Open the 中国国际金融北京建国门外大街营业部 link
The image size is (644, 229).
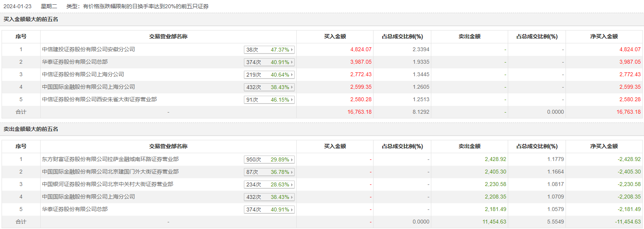coord(110,172)
